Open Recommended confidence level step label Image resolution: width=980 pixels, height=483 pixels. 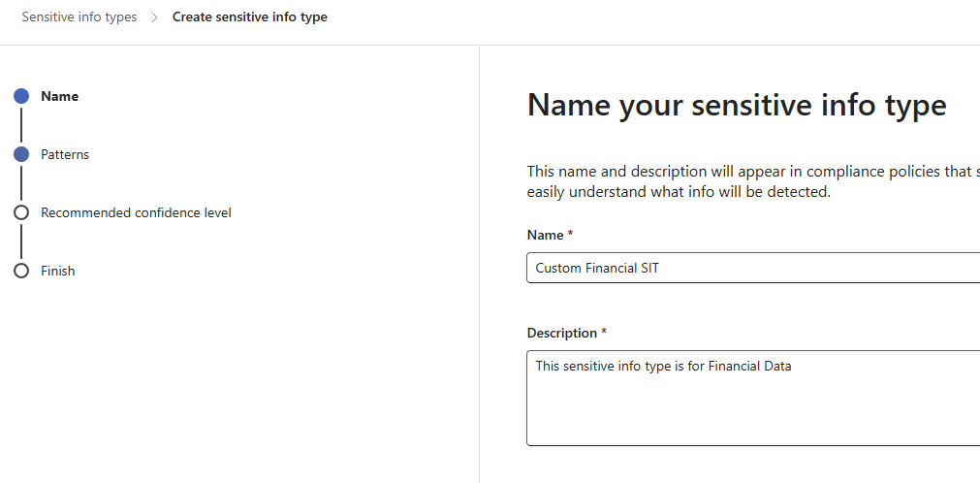[x=137, y=212]
